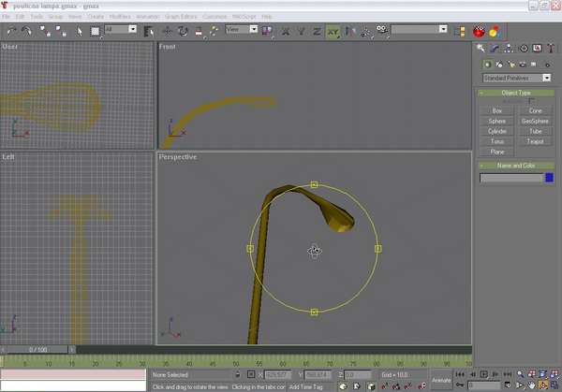The width and height of the screenshot is (562, 392).
Task: Click the Shapes category icon
Action: (499, 64)
